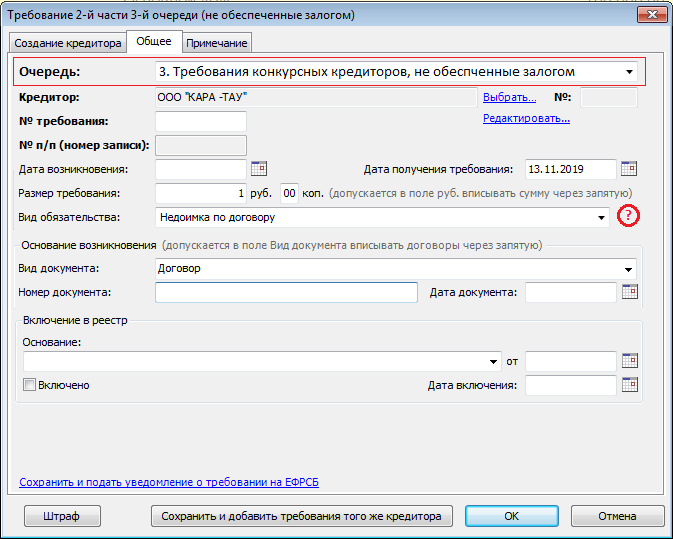Click into the Номер документа input field
Image resolution: width=673 pixels, height=539 pixels.
pos(286,292)
